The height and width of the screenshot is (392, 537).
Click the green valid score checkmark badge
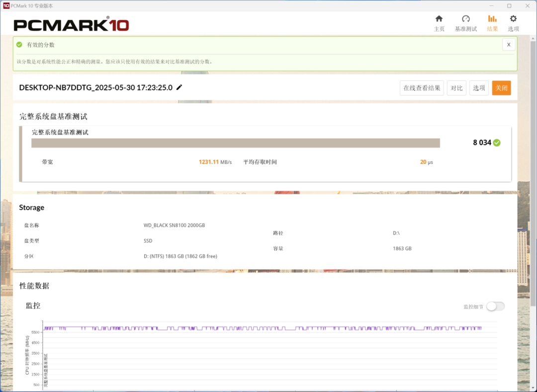click(497, 143)
